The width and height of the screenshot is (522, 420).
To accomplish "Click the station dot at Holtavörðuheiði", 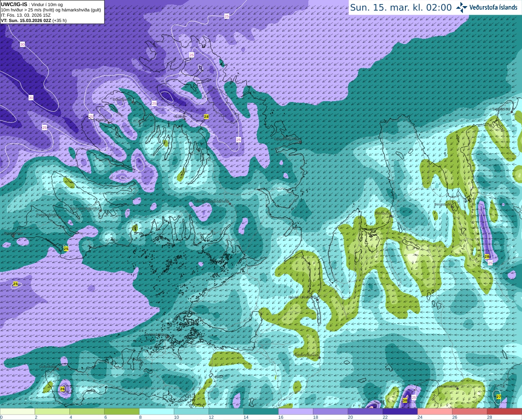I will tap(319, 358).
